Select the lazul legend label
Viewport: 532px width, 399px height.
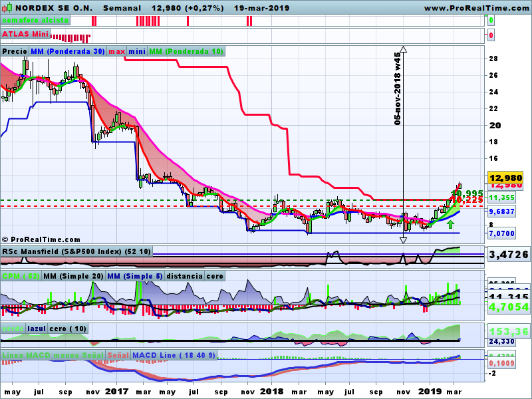tap(37, 329)
